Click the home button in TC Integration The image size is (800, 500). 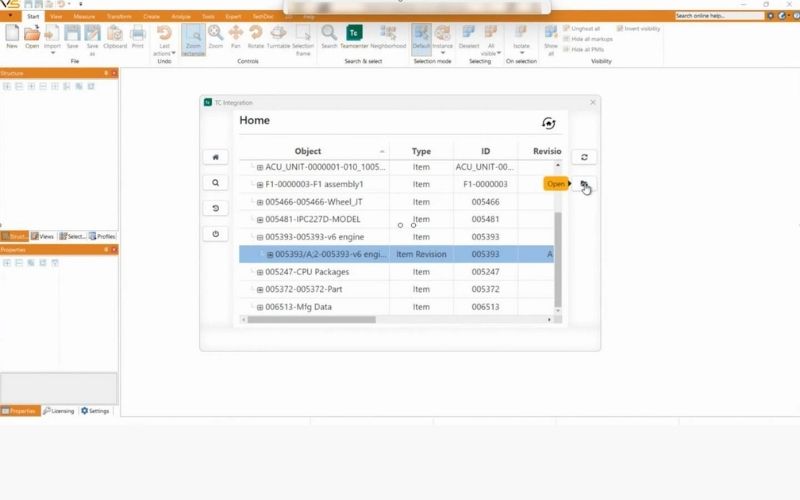[215, 157]
